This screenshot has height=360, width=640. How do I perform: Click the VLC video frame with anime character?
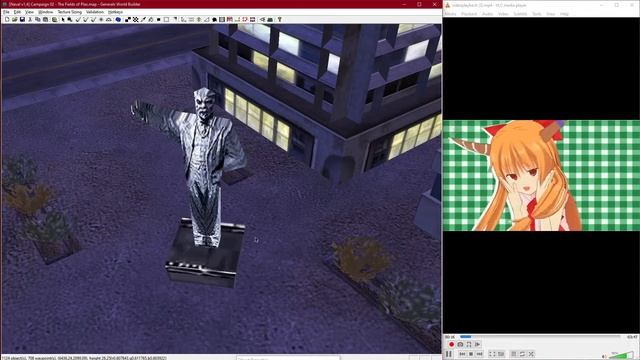pyautogui.click(x=541, y=176)
